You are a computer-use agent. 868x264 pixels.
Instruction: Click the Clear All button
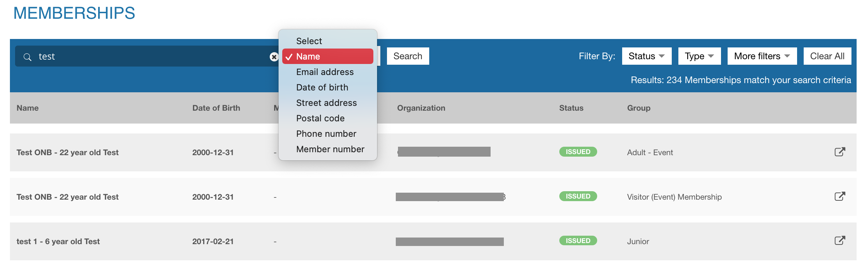[x=827, y=56]
